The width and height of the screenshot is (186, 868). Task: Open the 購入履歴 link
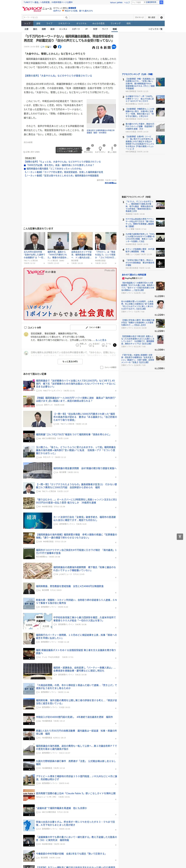pos(152,18)
